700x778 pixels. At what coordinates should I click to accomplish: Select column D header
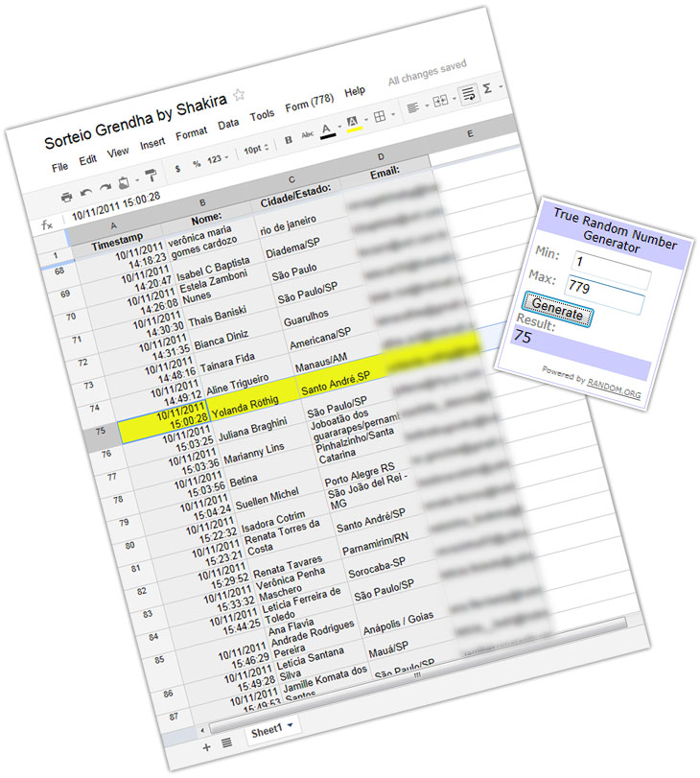click(x=381, y=156)
